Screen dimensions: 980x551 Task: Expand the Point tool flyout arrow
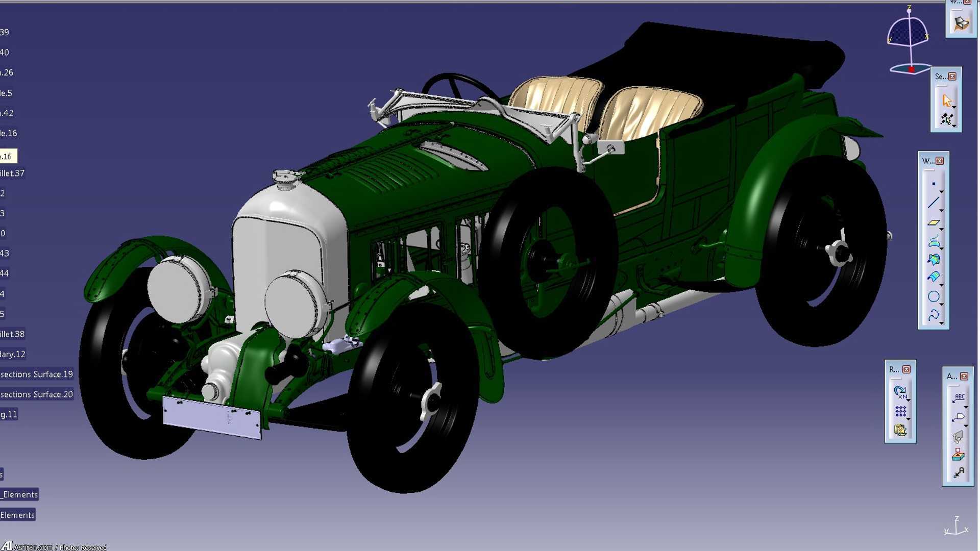tap(942, 191)
